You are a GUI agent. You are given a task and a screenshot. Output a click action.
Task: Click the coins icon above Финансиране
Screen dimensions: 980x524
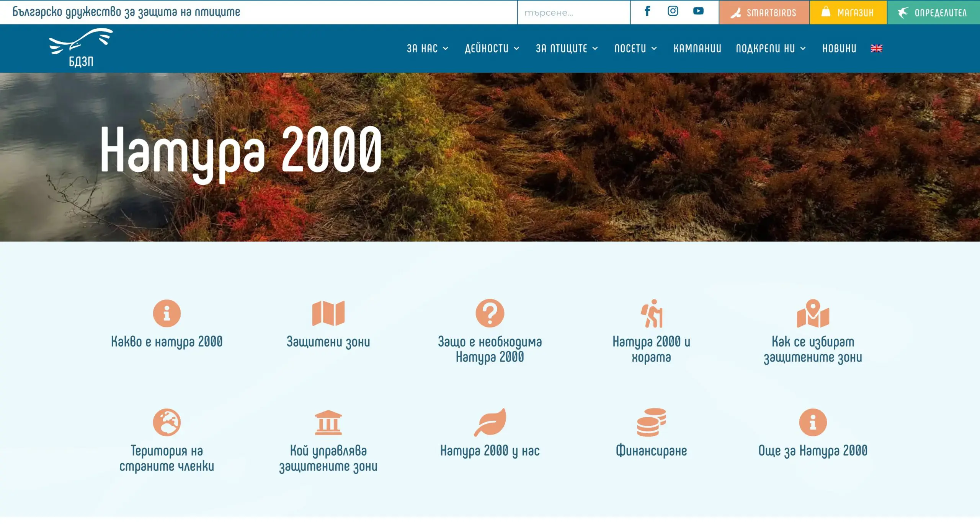pyautogui.click(x=651, y=422)
